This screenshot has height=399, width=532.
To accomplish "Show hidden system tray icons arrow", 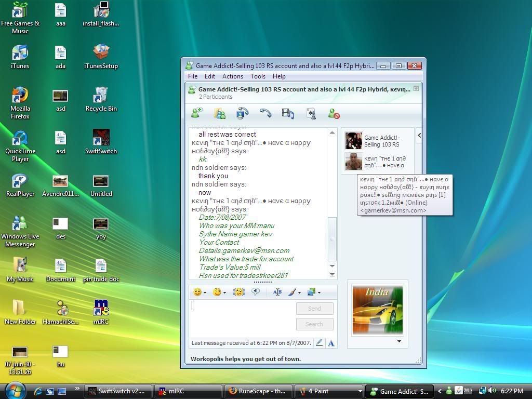I will pos(440,391).
